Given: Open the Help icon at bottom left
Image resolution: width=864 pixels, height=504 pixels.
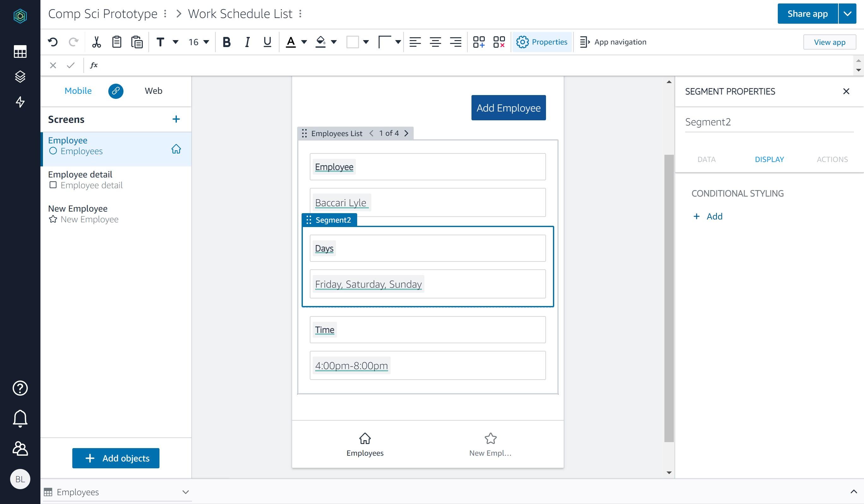Looking at the screenshot, I should (20, 388).
